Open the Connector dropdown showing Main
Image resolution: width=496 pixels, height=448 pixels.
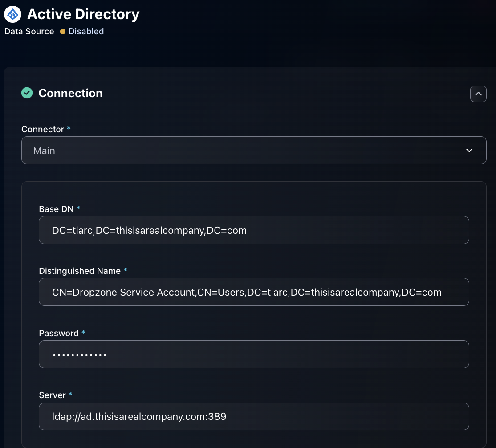tap(253, 151)
